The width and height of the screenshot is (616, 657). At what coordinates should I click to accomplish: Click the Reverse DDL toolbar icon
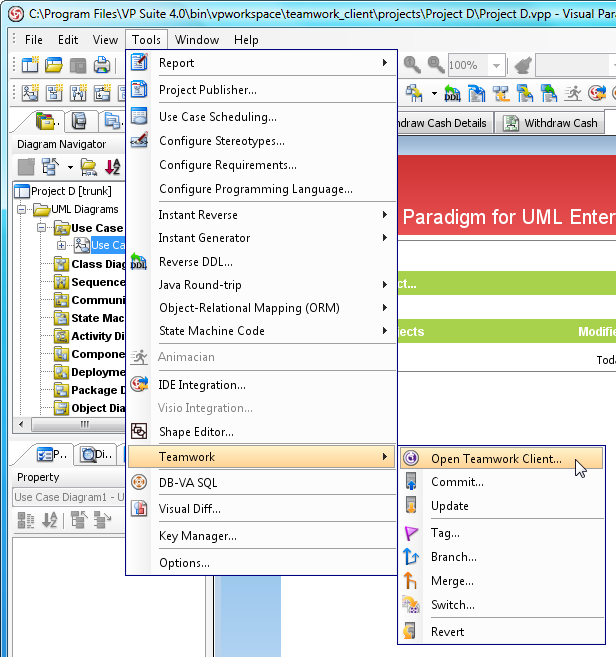click(452, 93)
